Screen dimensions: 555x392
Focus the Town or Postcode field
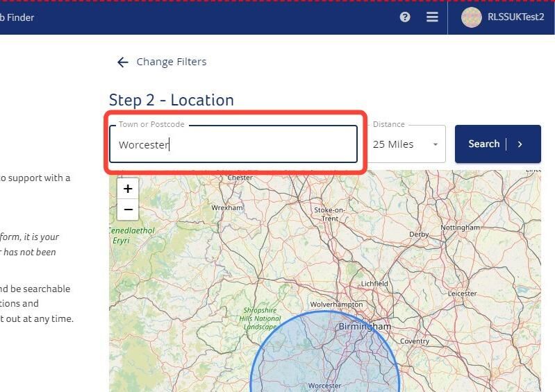(x=233, y=144)
